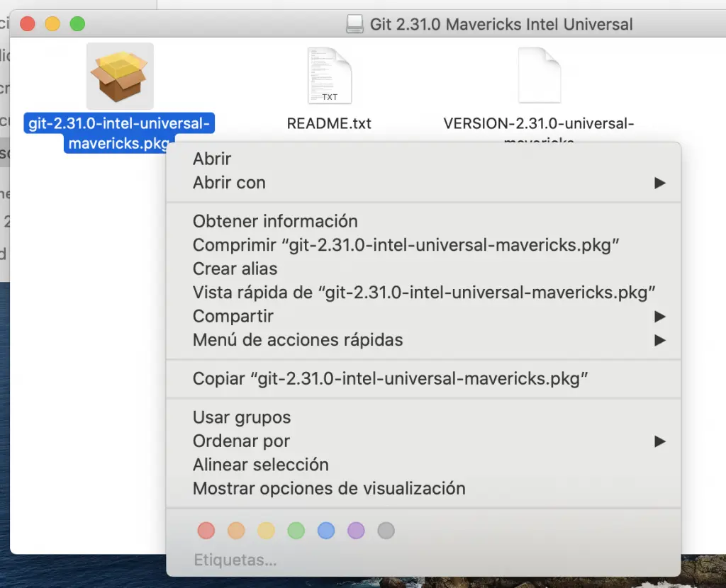This screenshot has width=726, height=588.
Task: Select the README.txt file icon
Action: pos(330,75)
